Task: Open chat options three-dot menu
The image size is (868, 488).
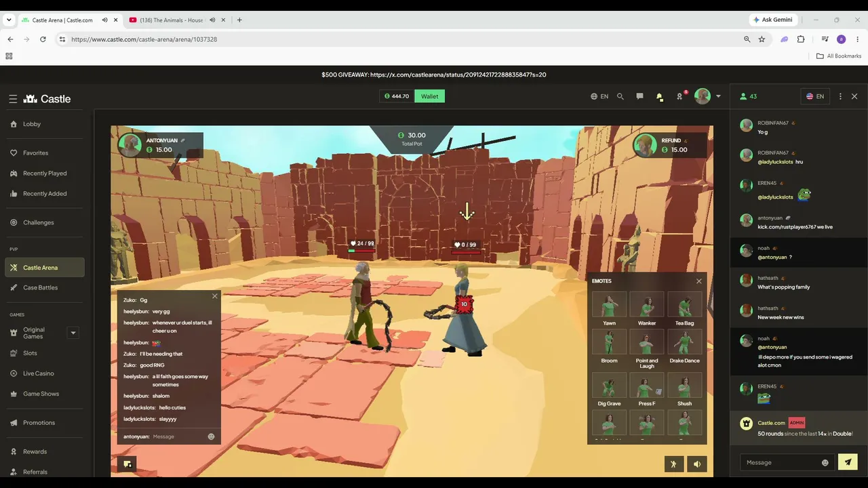Action: (x=840, y=96)
